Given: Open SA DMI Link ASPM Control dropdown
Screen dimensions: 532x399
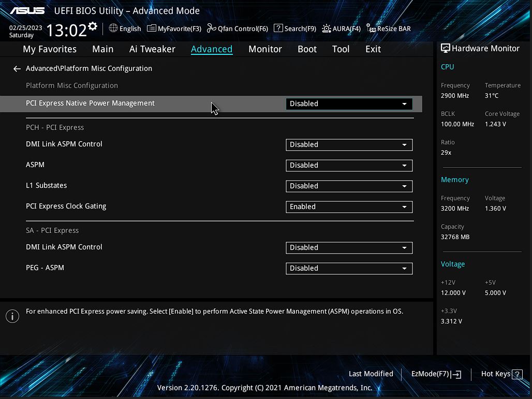Looking at the screenshot, I should [349, 248].
